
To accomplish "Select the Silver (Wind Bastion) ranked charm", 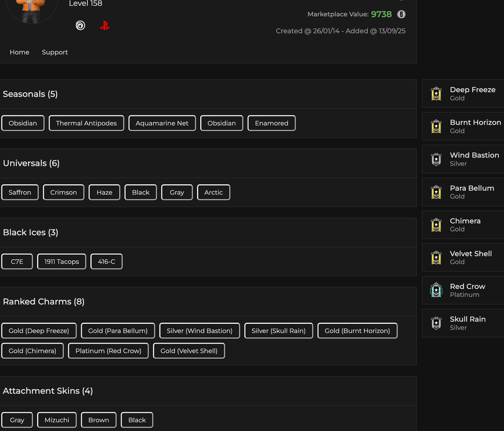I will [200, 331].
